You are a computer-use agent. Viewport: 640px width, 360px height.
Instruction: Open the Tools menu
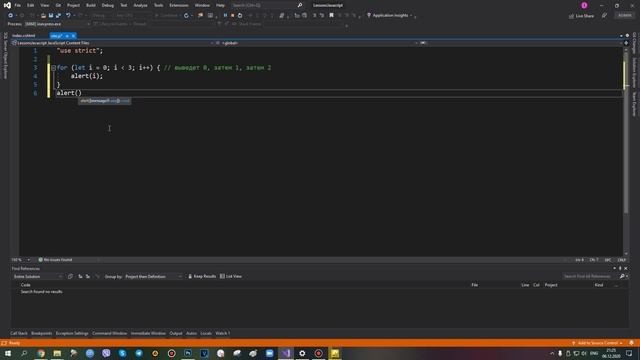[158, 5]
